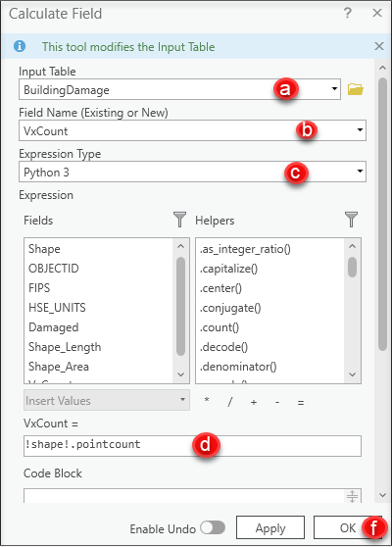This screenshot has height=547, width=392.
Task: Click the main pane vertical scrollbar thumb
Action: click(382, 215)
